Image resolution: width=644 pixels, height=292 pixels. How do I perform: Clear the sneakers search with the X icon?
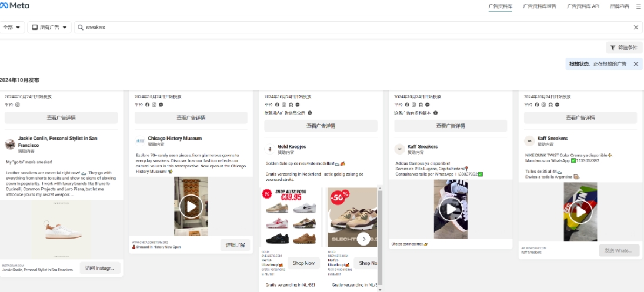[636, 28]
